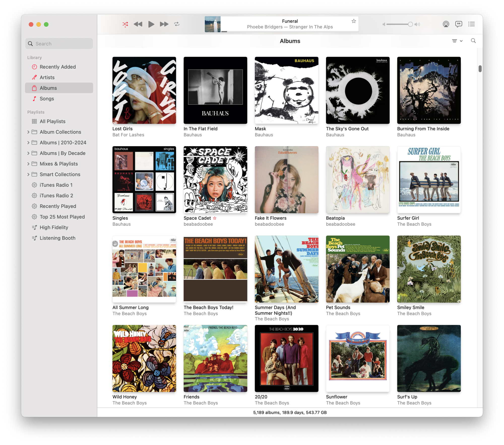
Task: Show the lyrics panel
Action: click(459, 24)
